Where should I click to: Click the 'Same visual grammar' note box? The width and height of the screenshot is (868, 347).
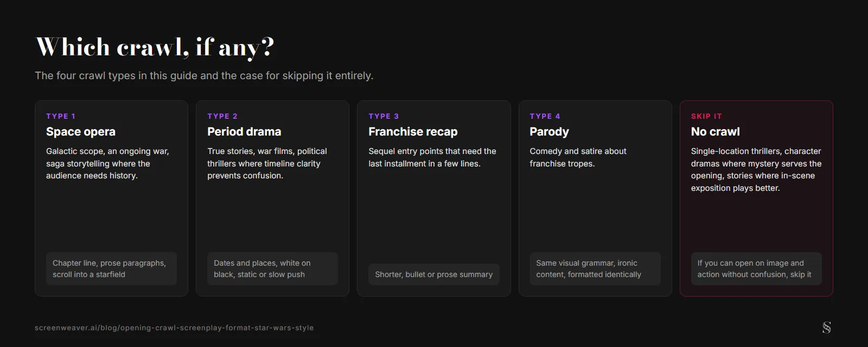click(595, 268)
